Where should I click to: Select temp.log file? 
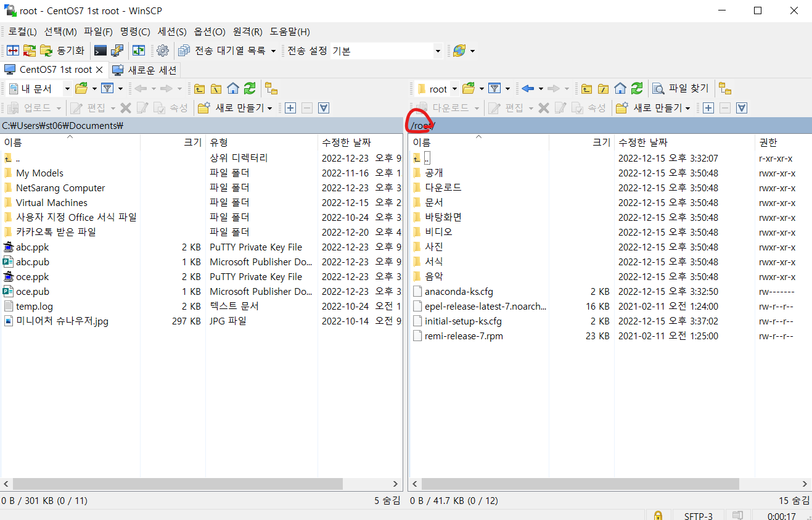(x=35, y=306)
